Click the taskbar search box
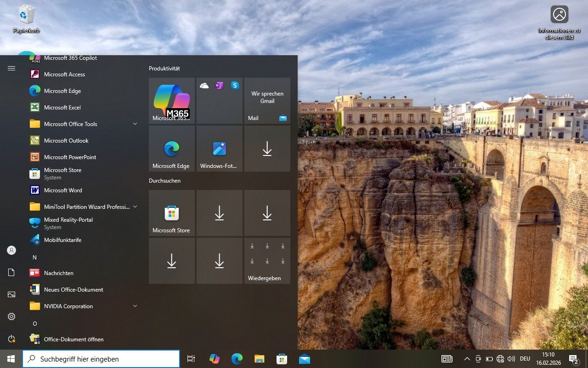This screenshot has width=588, height=368. (101, 359)
